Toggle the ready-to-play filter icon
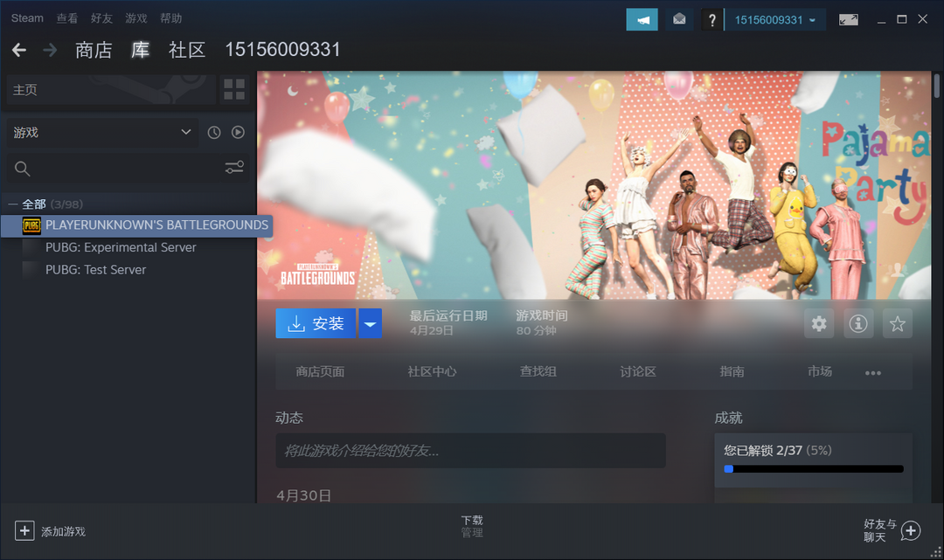The height and width of the screenshot is (560, 944). point(238,132)
